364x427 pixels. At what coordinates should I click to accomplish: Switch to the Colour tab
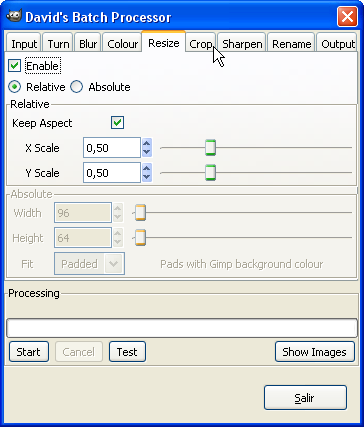click(x=122, y=44)
